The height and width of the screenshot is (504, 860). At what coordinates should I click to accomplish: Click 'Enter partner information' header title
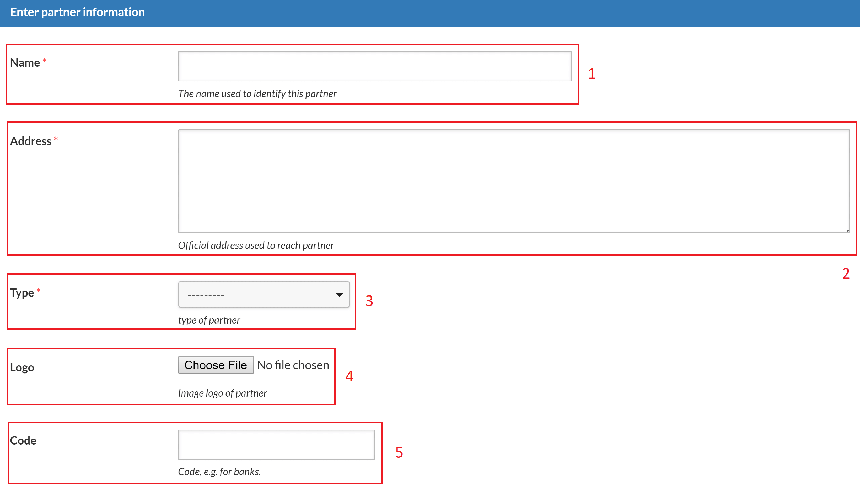77,12
